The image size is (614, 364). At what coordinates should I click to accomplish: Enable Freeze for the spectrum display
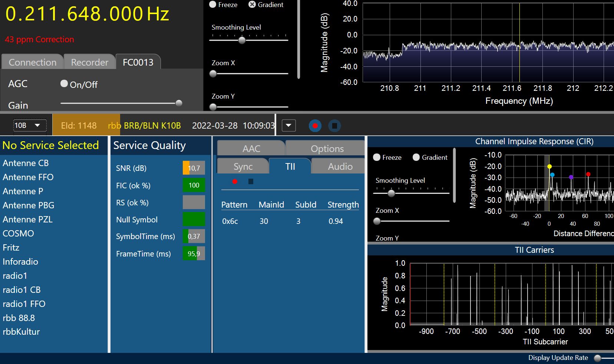213,4
